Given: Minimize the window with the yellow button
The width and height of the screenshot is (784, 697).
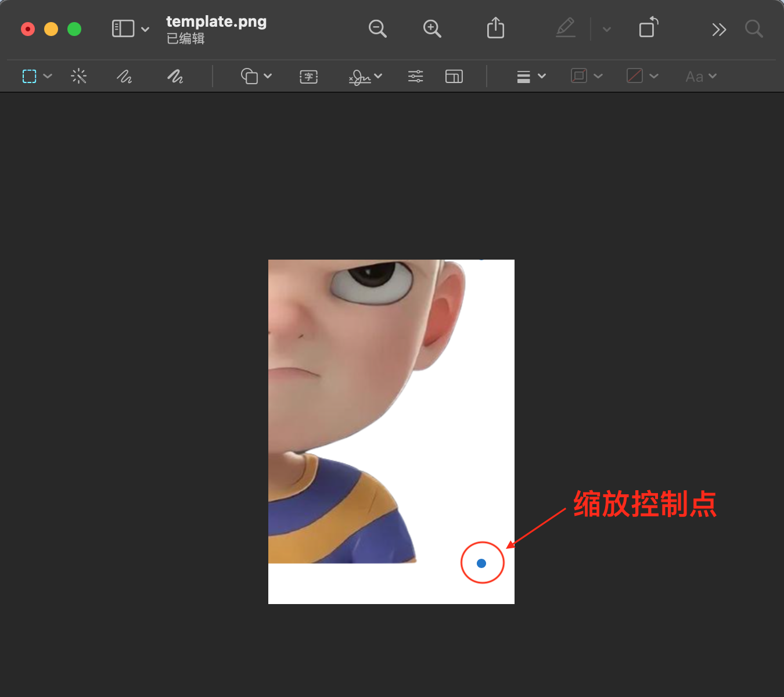Looking at the screenshot, I should pyautogui.click(x=51, y=29).
